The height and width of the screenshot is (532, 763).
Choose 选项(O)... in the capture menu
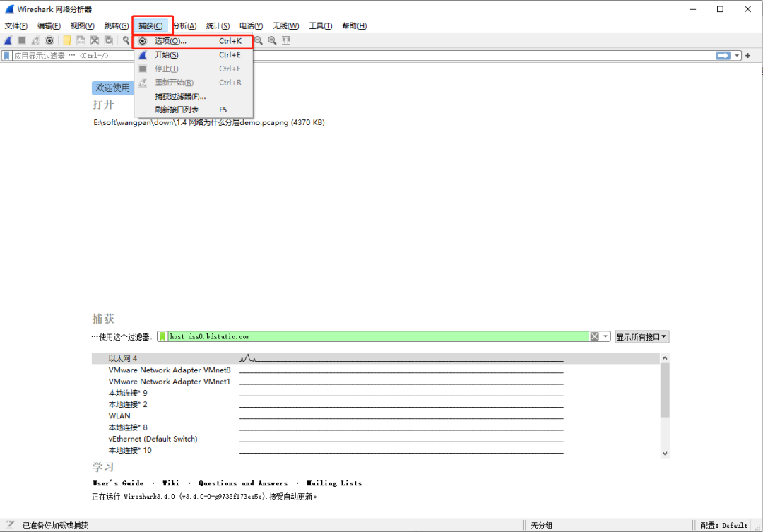point(193,42)
